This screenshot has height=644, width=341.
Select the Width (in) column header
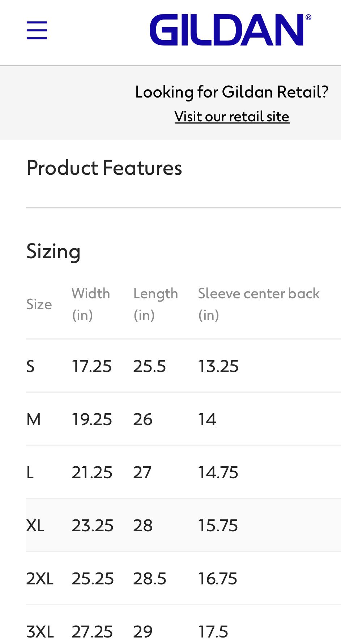[91, 304]
